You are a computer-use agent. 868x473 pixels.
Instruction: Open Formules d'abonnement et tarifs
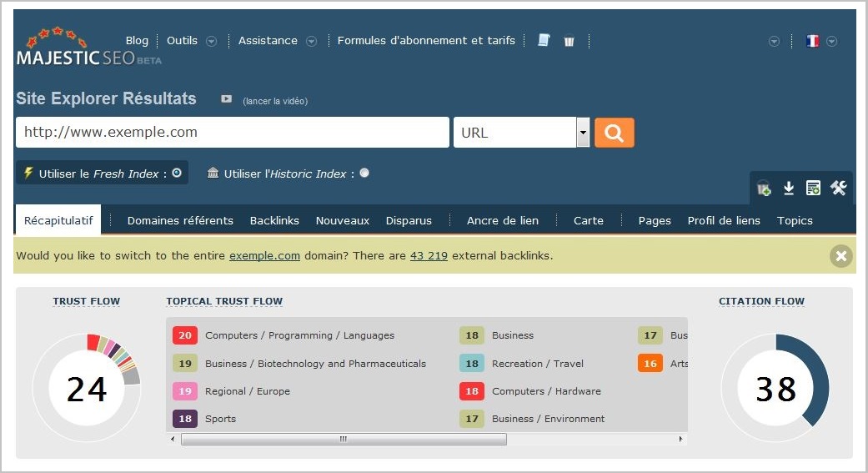(426, 40)
